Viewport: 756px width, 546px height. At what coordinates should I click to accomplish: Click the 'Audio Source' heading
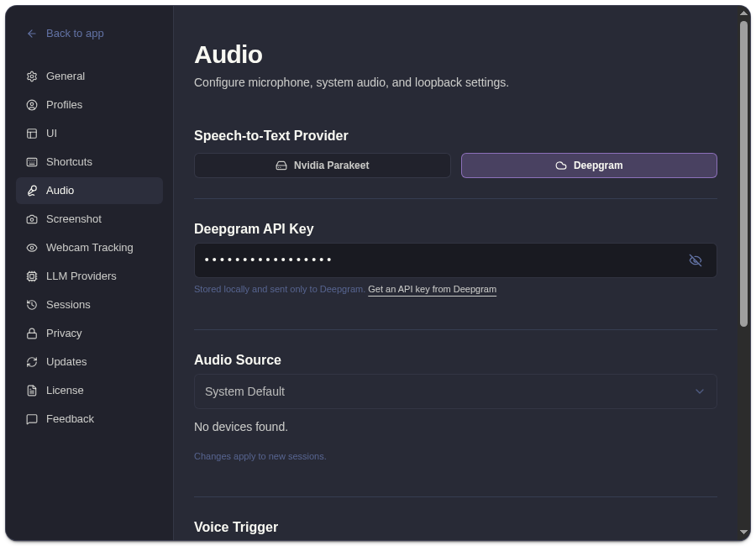point(237,360)
